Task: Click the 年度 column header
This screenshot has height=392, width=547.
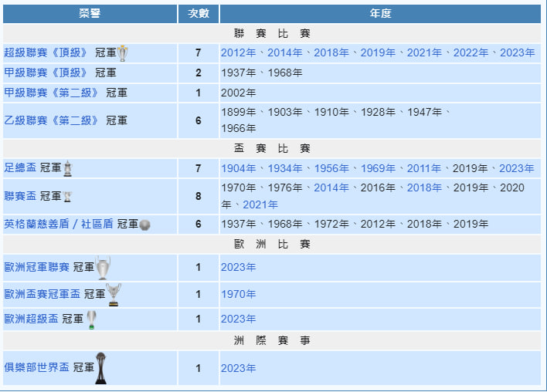Action: coord(380,14)
